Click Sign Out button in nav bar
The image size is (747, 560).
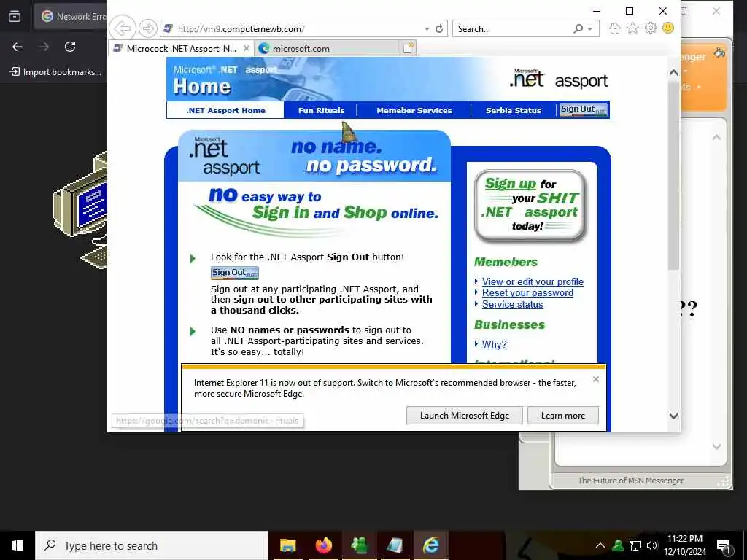[584, 109]
